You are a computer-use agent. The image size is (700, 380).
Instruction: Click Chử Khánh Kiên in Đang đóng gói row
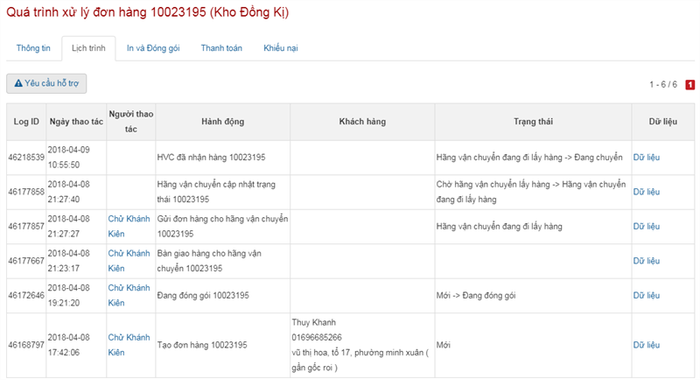(x=129, y=295)
